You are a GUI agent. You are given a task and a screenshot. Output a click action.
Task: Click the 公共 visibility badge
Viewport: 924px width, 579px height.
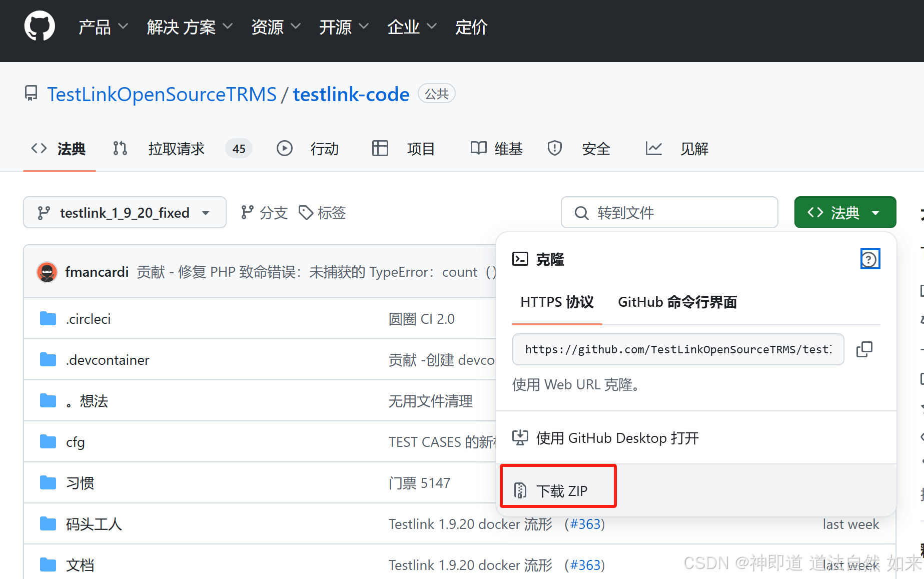click(x=437, y=94)
